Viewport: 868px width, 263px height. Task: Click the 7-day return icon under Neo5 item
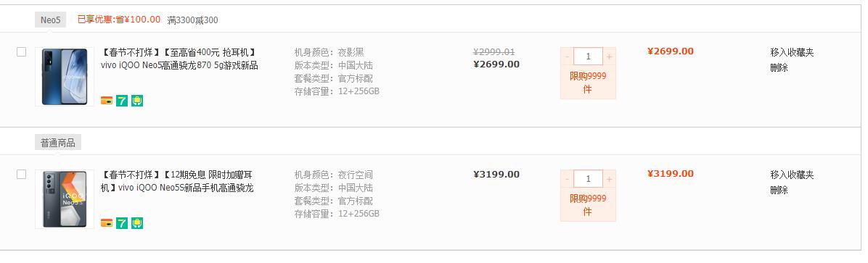coord(122,101)
